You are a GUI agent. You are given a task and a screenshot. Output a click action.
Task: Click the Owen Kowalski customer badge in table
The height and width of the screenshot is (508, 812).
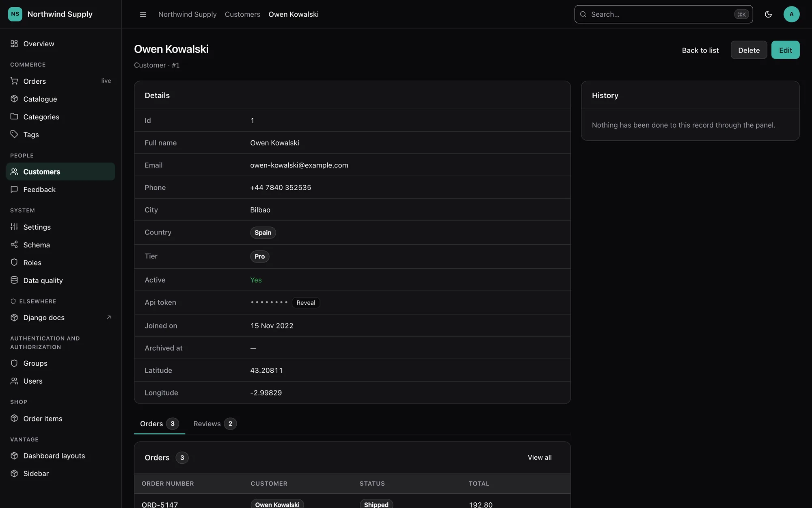point(277,504)
